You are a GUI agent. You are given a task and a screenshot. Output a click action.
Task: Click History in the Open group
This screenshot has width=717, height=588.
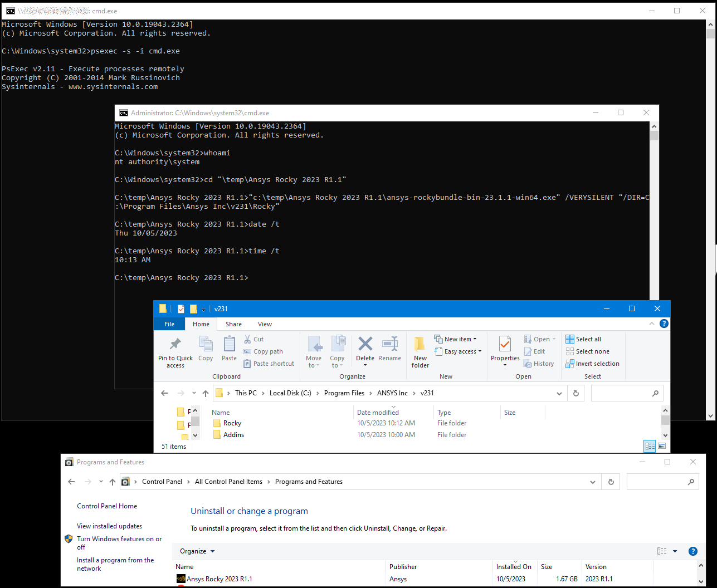(539, 364)
